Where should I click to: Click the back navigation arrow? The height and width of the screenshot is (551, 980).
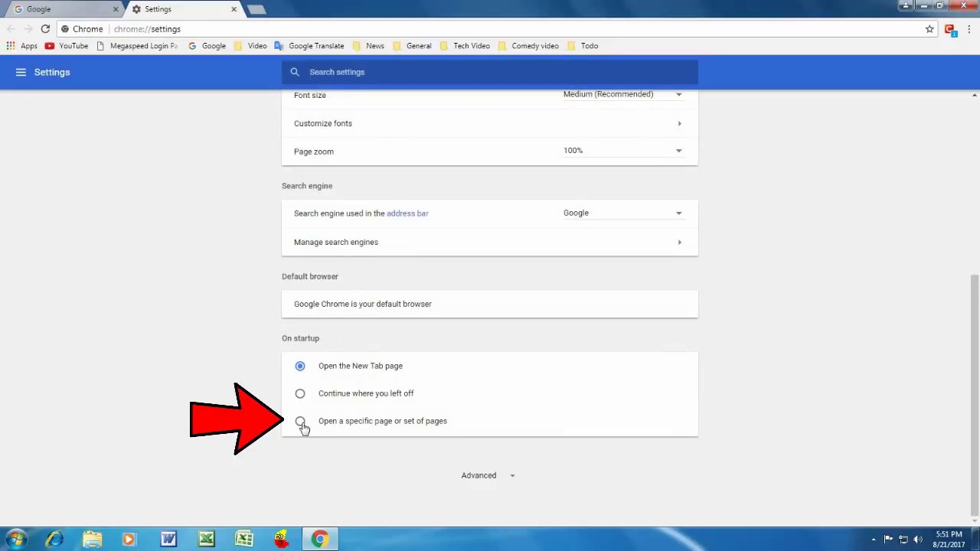[11, 29]
